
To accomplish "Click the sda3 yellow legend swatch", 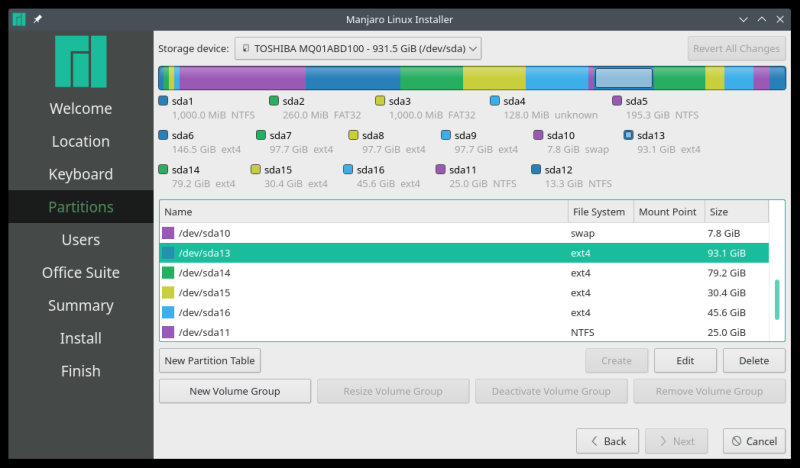I will pos(380,101).
